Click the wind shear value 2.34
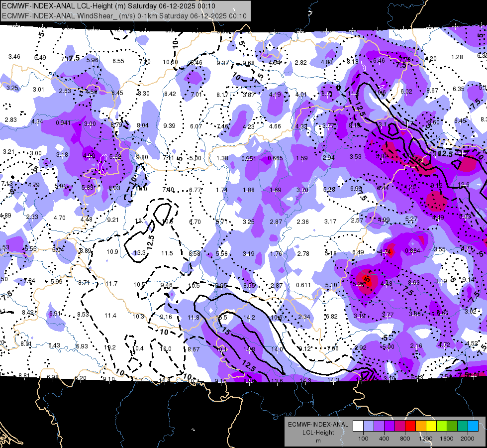The width and height of the screenshot is (487, 448). (x=304, y=317)
